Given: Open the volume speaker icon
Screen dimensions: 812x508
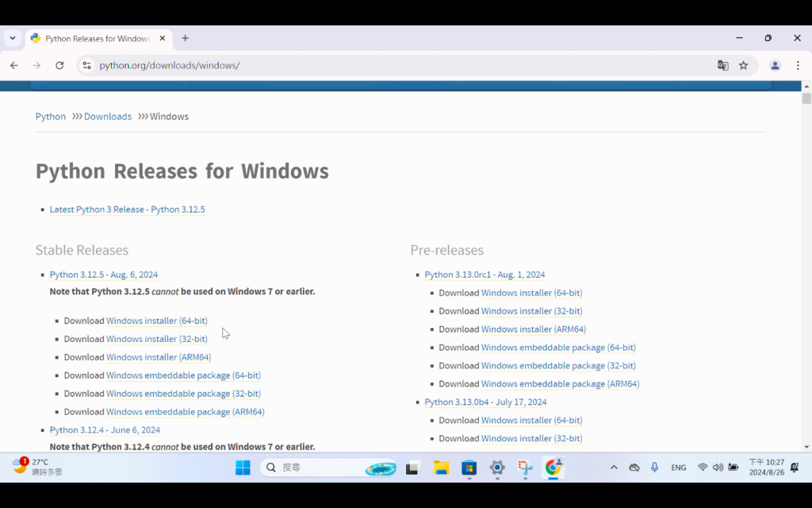Looking at the screenshot, I should pos(718,468).
